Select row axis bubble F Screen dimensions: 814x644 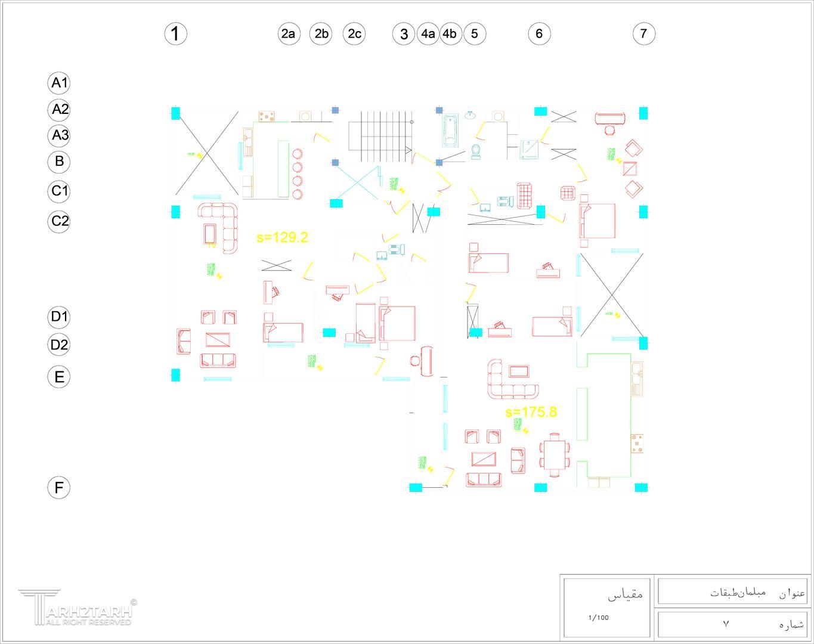[59, 488]
